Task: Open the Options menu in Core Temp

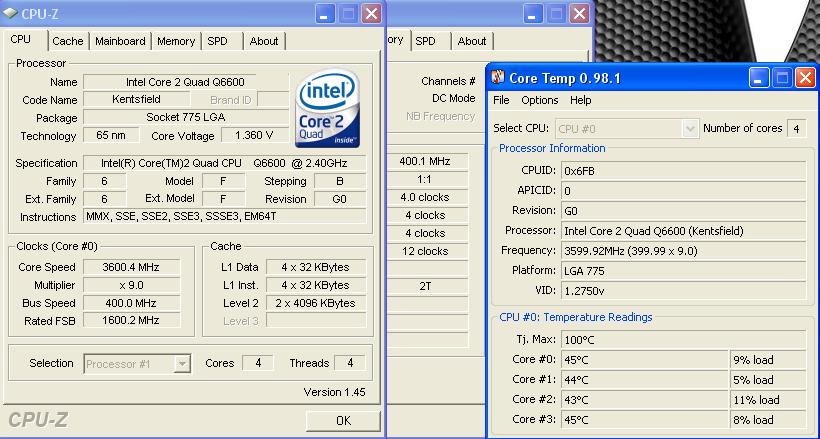Action: [540, 100]
